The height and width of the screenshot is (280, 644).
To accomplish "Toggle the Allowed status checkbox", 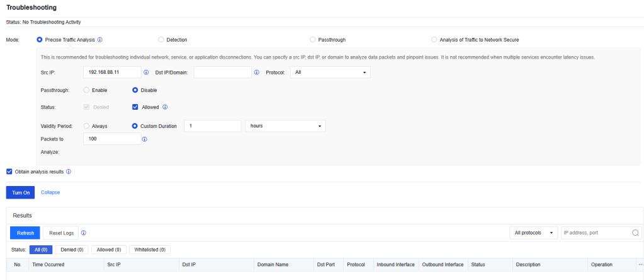I will tap(135, 107).
